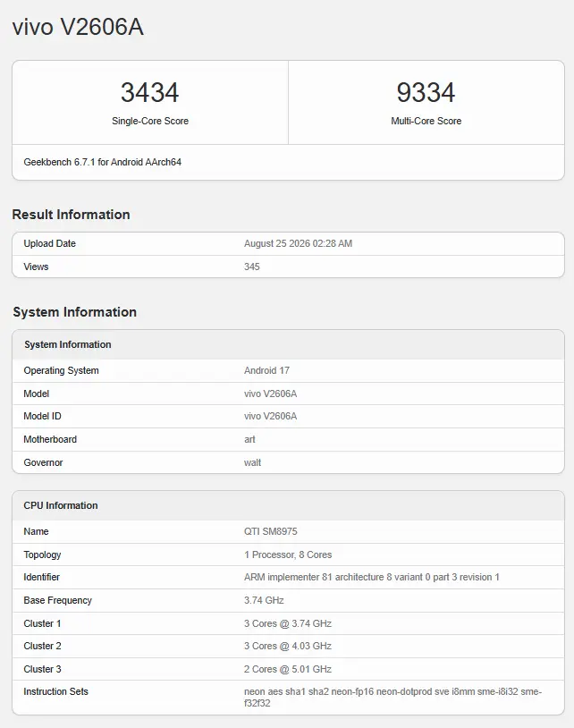The height and width of the screenshot is (728, 574).
Task: Click the Topology label
Action: click(42, 554)
